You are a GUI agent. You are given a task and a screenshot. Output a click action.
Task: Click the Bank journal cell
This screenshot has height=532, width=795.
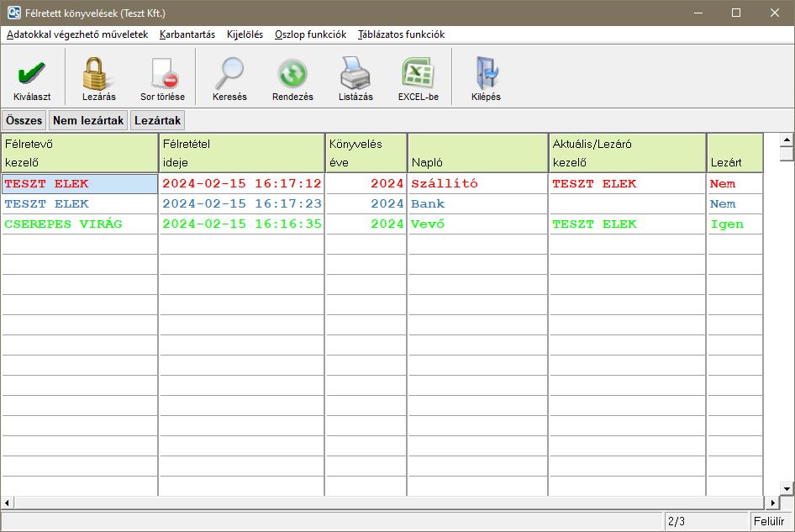[x=477, y=204]
